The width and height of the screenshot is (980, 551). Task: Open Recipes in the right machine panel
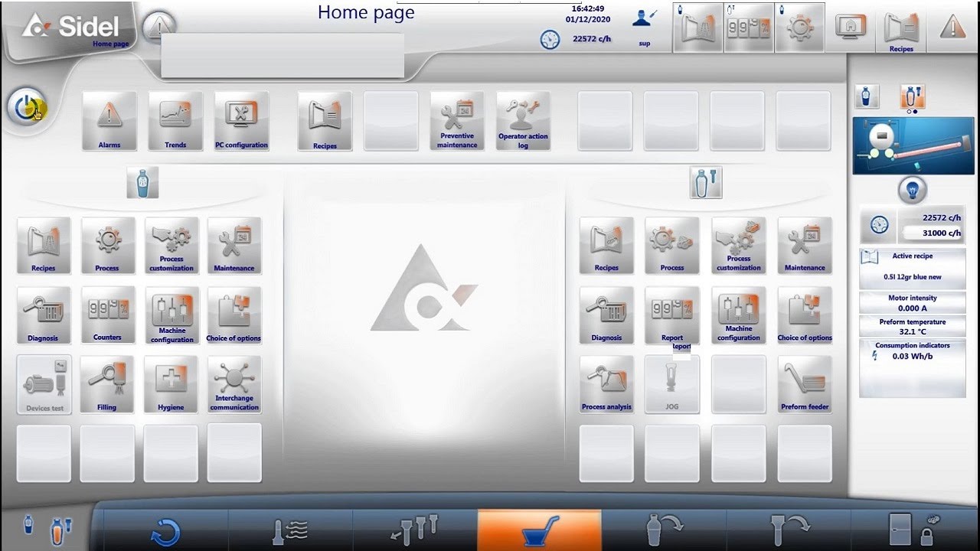pyautogui.click(x=606, y=246)
